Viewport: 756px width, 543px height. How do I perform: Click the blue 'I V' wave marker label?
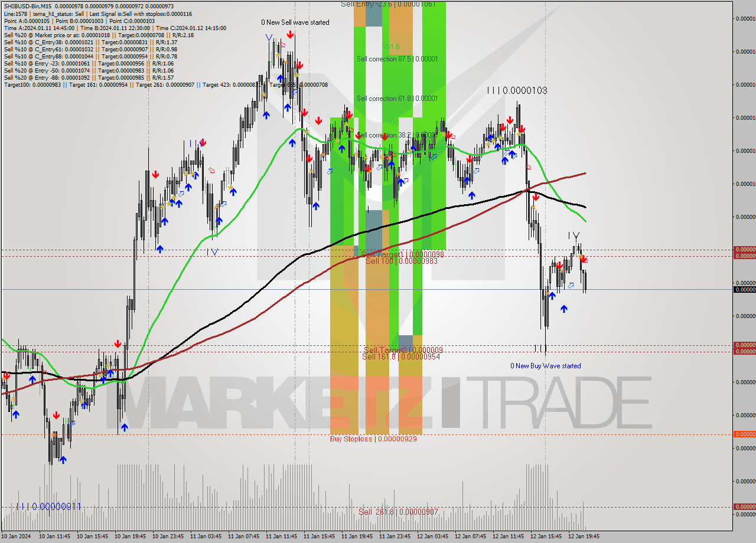coord(213,252)
